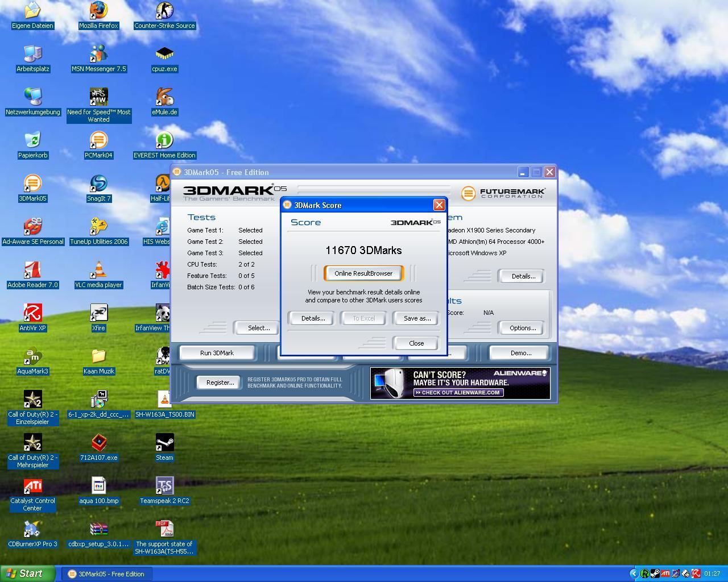This screenshot has width=728, height=582.
Task: Click the ATI system tray icon
Action: point(665,574)
